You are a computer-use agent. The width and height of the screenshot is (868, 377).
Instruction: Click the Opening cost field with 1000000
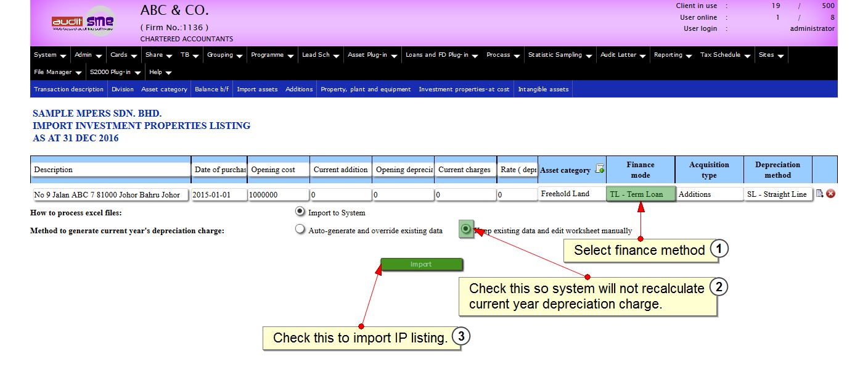click(x=278, y=194)
